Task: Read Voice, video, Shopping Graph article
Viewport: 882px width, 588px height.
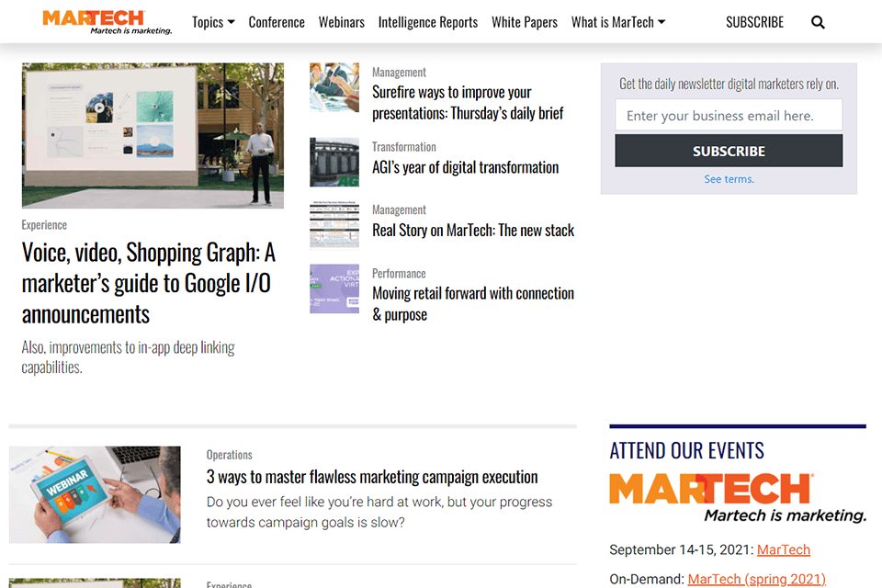Action: tap(149, 283)
